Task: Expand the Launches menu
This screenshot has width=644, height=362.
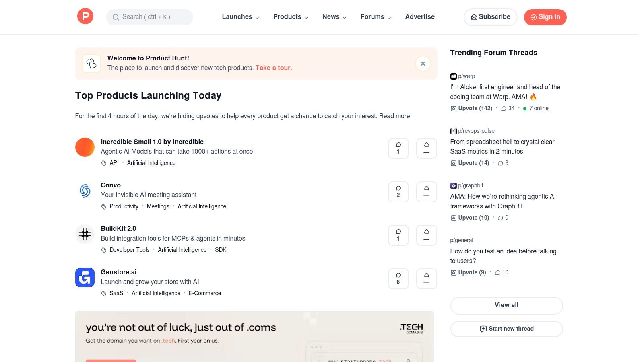Action: pyautogui.click(x=240, y=17)
